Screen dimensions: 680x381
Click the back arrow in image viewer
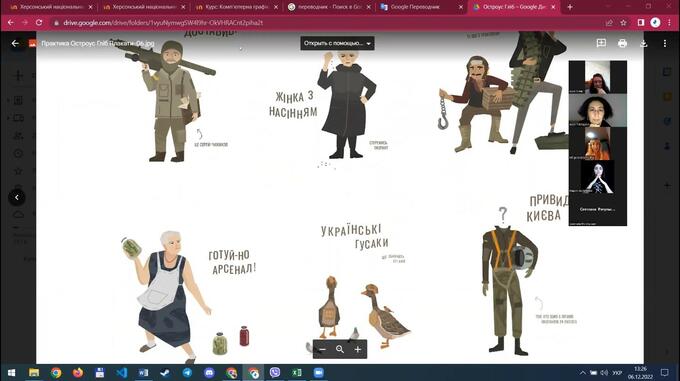(15, 43)
